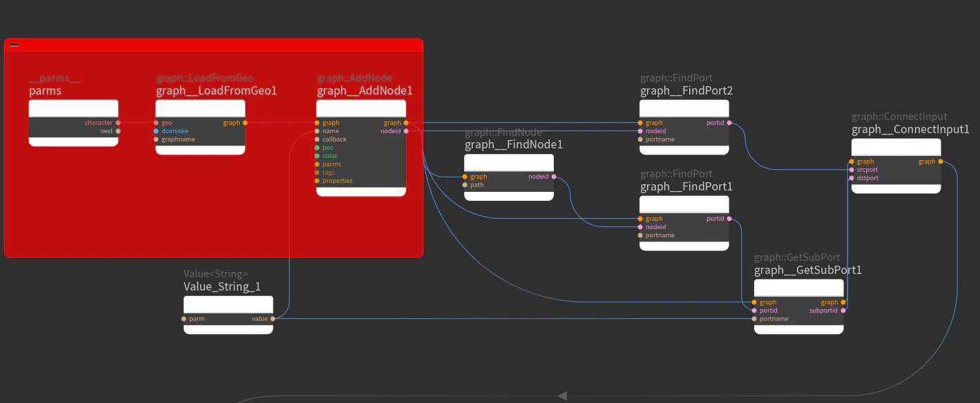Click the character output port on parms

pos(118,123)
